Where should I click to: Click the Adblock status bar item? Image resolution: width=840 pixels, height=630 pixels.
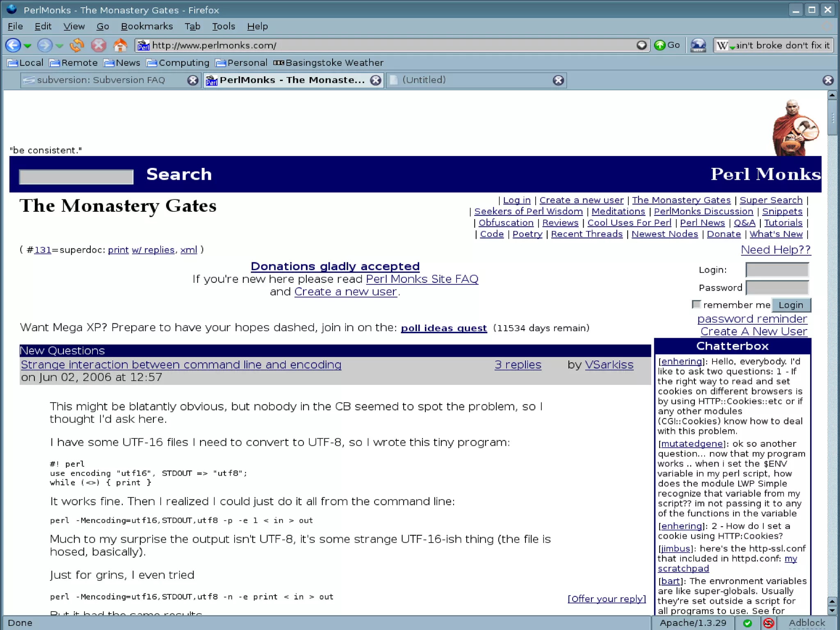tap(806, 623)
